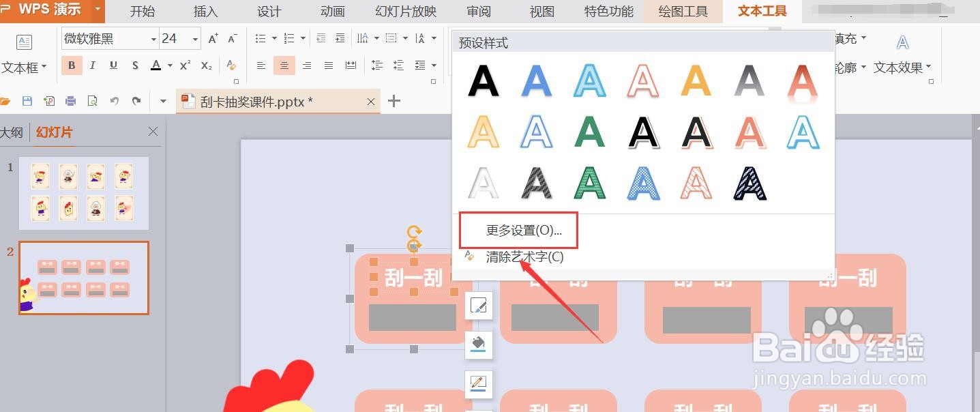This screenshot has width=980, height=412.
Task: Select the subscript formatting icon
Action: pyautogui.click(x=206, y=65)
